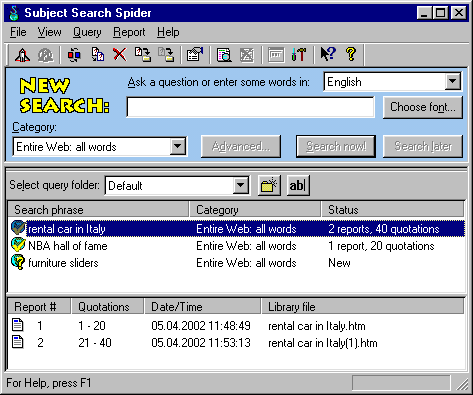
Task: Click the Search phrase column header
Action: (98, 210)
